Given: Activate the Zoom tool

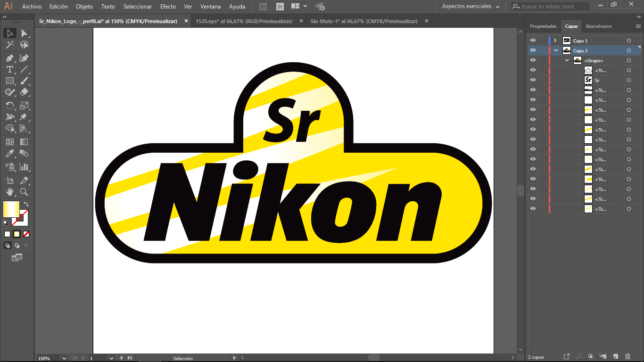Looking at the screenshot, I should point(25,192).
